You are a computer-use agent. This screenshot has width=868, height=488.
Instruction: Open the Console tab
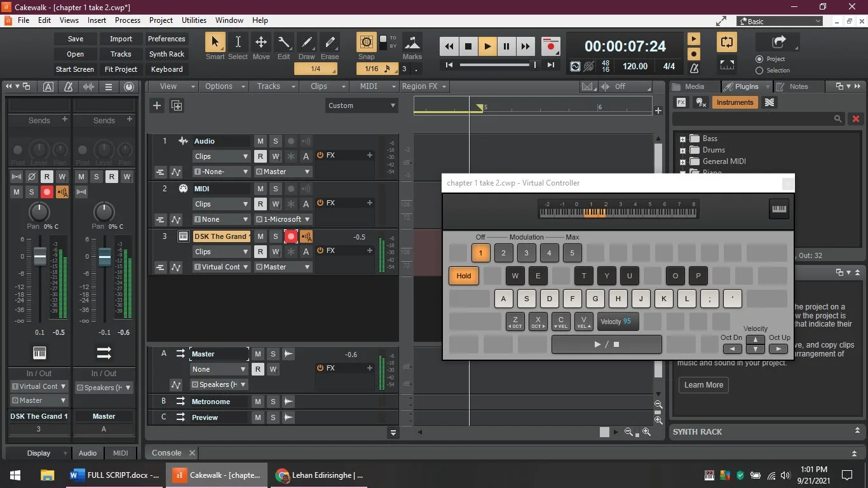[x=166, y=453]
